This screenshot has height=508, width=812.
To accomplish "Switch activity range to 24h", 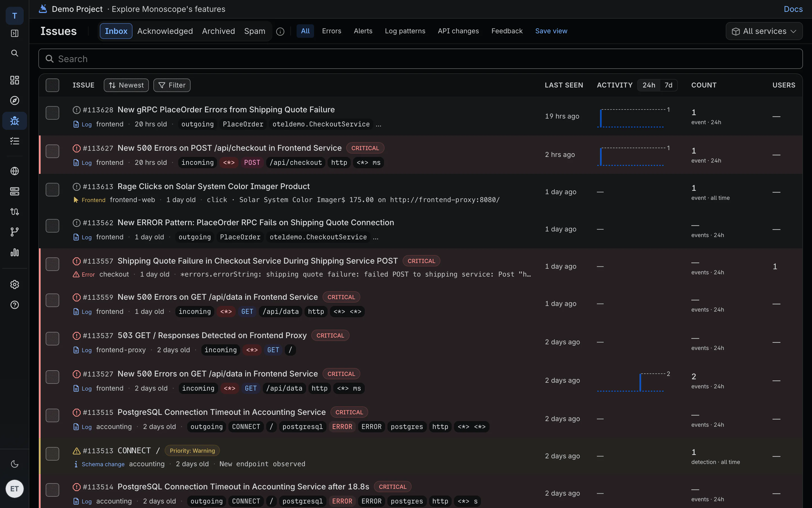I will pos(648,85).
